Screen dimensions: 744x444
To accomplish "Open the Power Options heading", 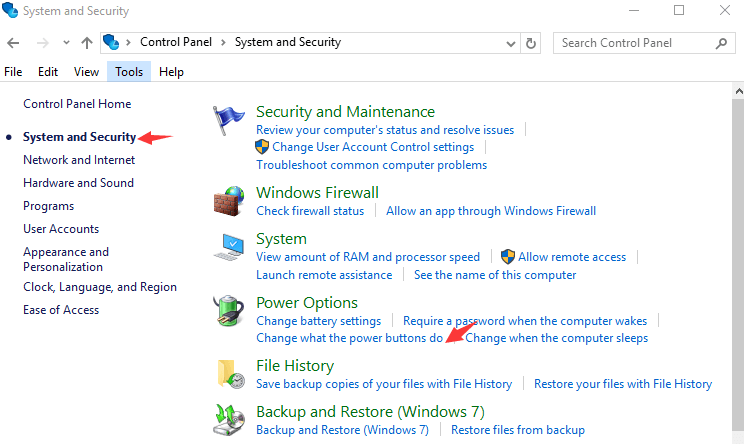I will (307, 303).
